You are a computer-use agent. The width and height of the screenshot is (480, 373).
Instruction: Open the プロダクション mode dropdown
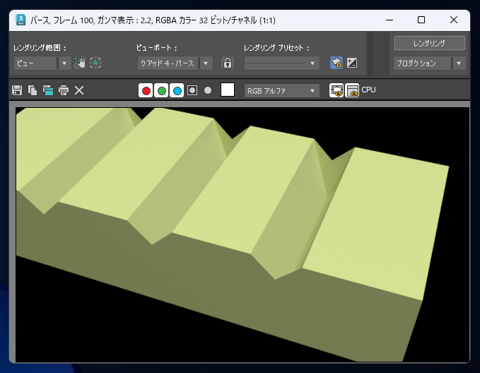coord(429,63)
